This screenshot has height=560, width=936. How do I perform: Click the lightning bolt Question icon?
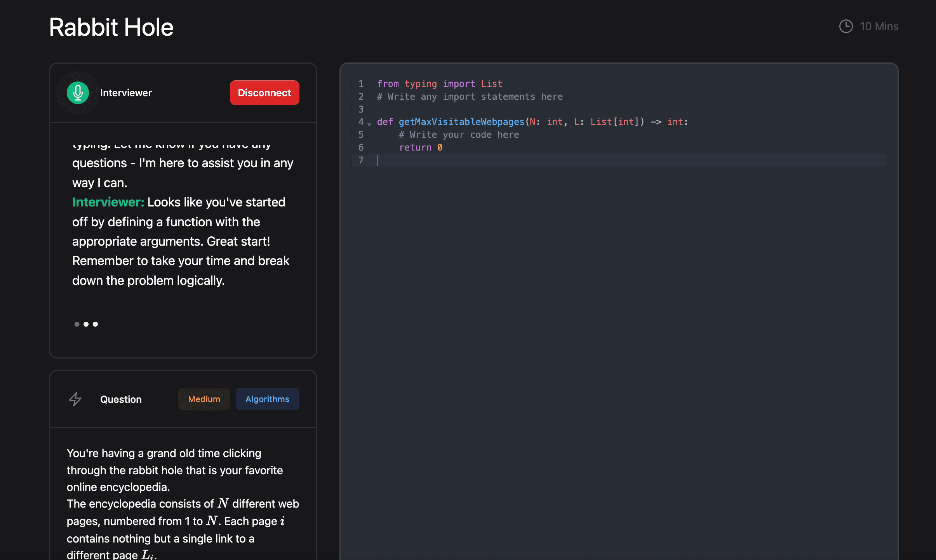coord(75,399)
